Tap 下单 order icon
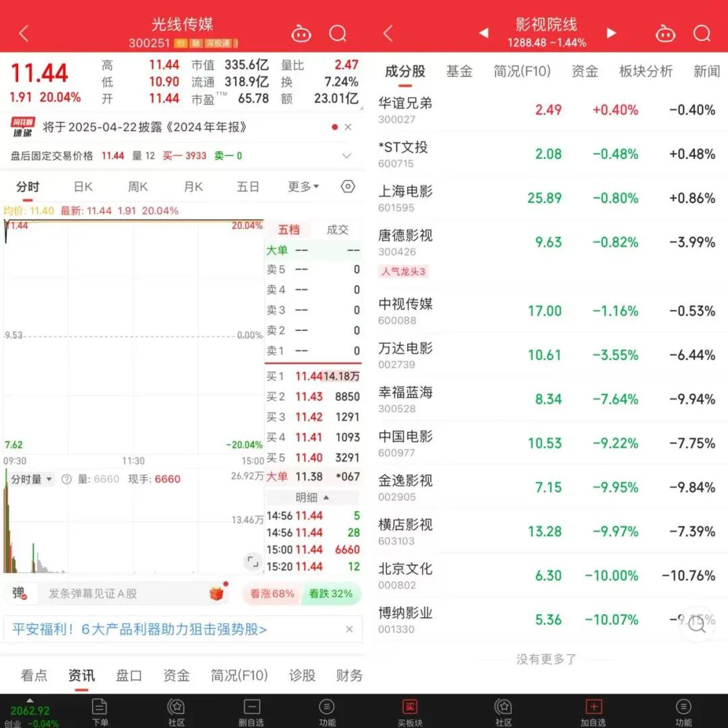The image size is (728, 728). click(100, 712)
